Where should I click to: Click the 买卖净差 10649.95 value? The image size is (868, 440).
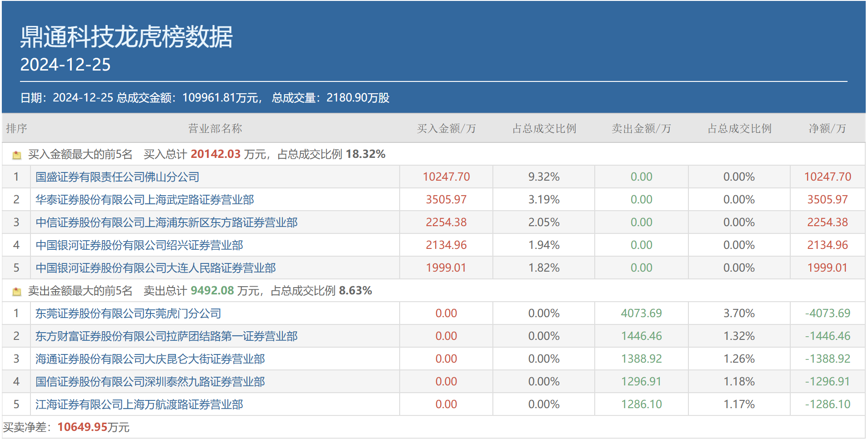(x=82, y=427)
